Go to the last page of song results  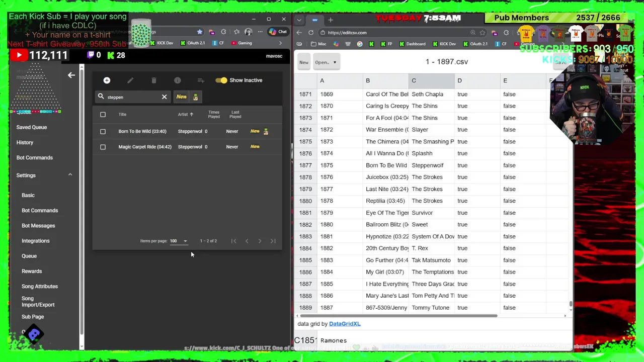[x=273, y=241]
